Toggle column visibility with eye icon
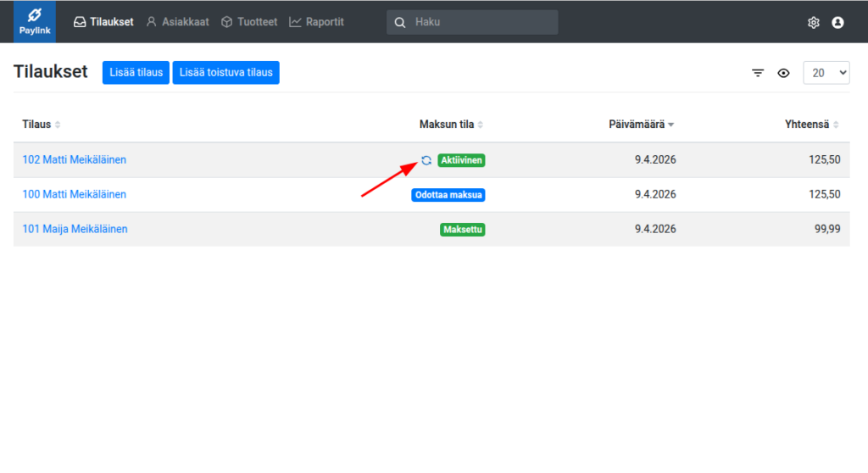Screen dimensions: 868x473 [784, 73]
